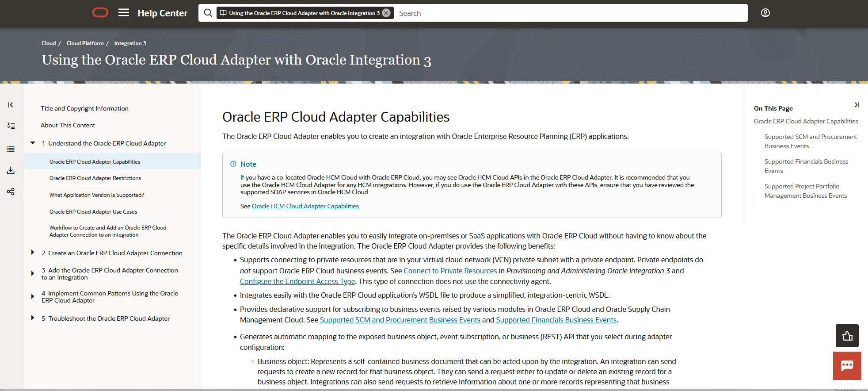The width and height of the screenshot is (868, 391).
Task: Expand chapter 4 Implement Common Patterns
Action: 33,296
